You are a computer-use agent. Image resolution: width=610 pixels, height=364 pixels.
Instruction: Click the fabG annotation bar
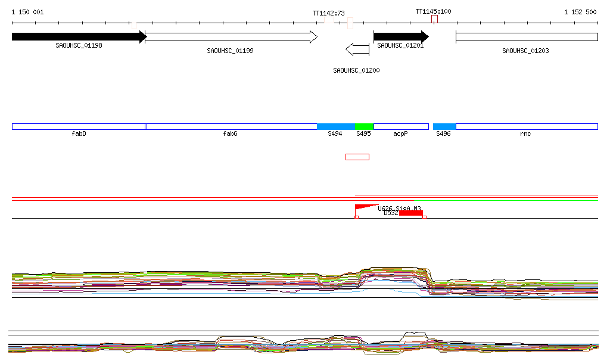(x=231, y=126)
